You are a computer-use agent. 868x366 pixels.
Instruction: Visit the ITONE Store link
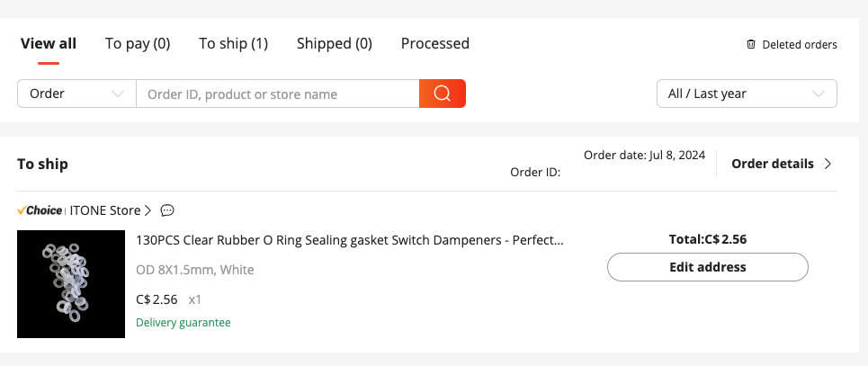(104, 210)
